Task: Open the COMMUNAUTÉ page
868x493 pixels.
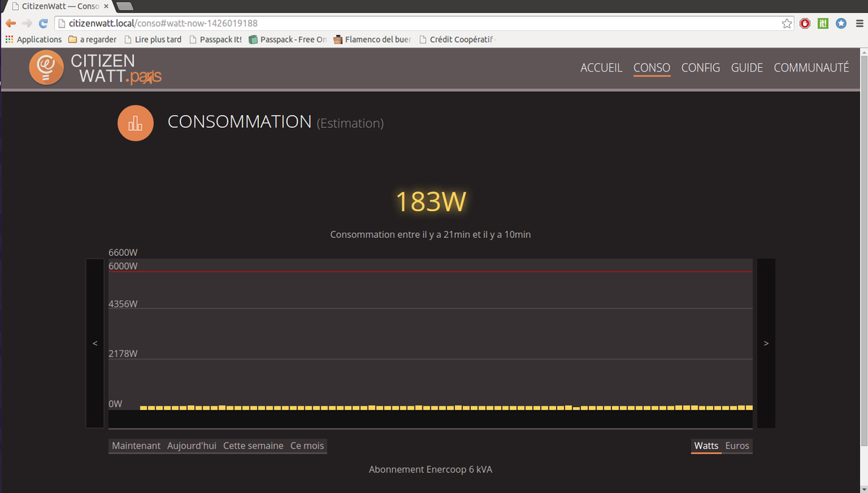Action: pos(812,67)
